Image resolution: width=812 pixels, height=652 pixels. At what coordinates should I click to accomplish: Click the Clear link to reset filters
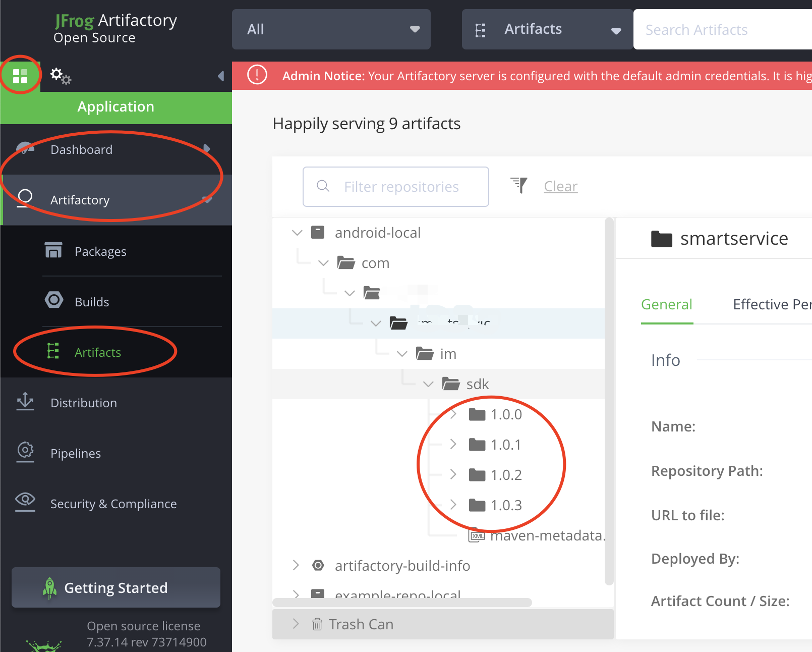click(560, 186)
